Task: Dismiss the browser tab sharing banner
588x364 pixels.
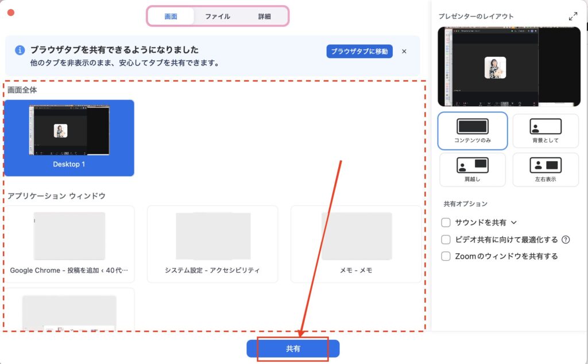Action: [x=404, y=51]
